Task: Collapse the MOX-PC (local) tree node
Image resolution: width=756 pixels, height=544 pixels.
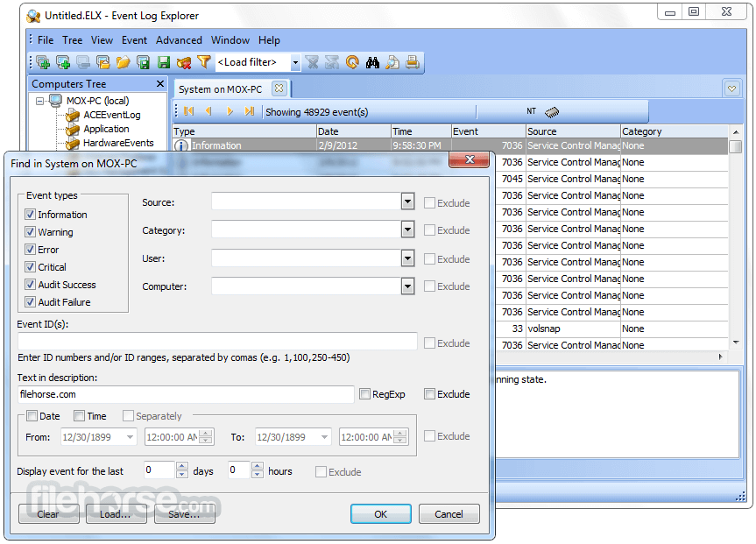Action: point(40,101)
